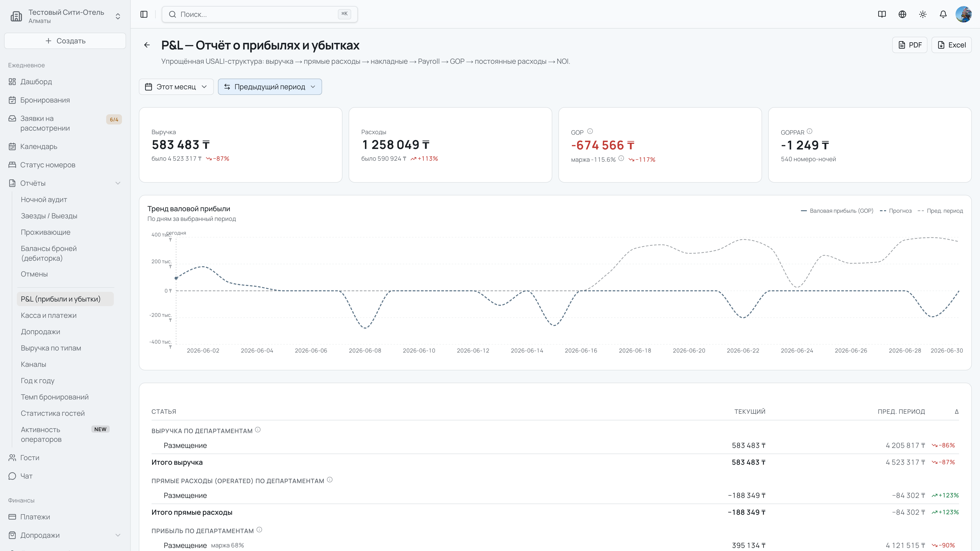Open Бронирования in the sidebar

point(65,100)
